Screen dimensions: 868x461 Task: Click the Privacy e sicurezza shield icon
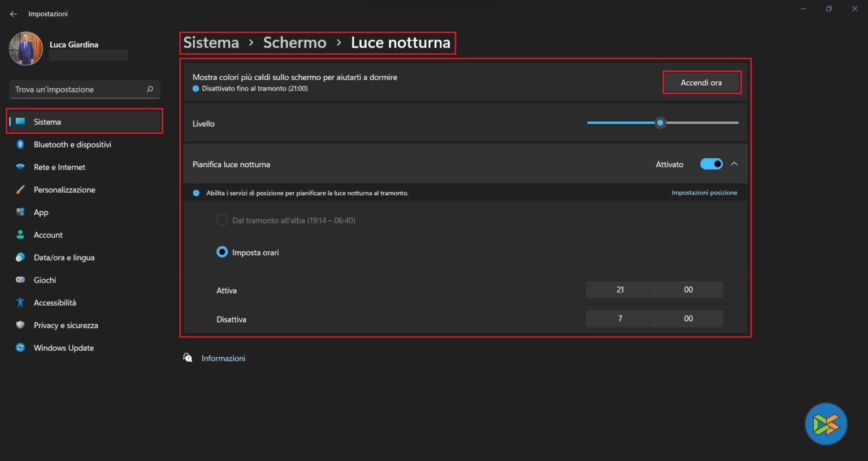pyautogui.click(x=20, y=325)
